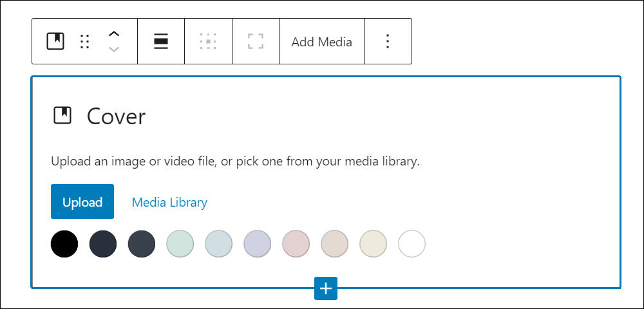Click the blue Upload button

(82, 201)
